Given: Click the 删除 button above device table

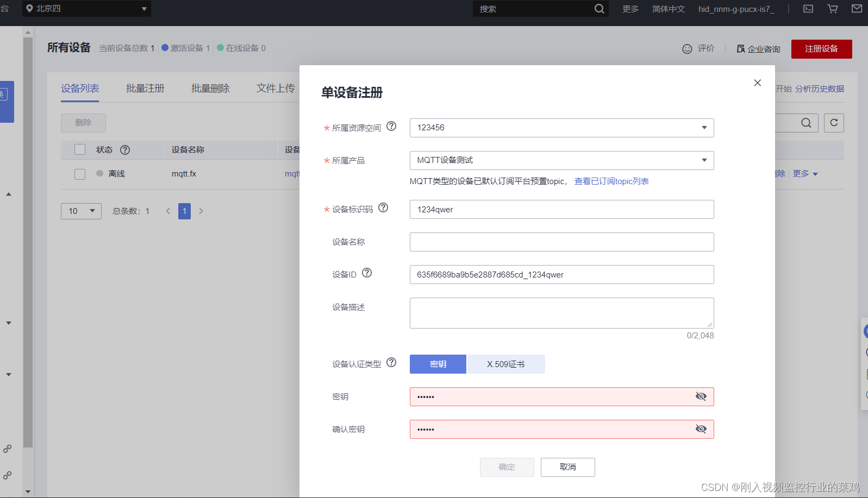Looking at the screenshot, I should 83,123.
